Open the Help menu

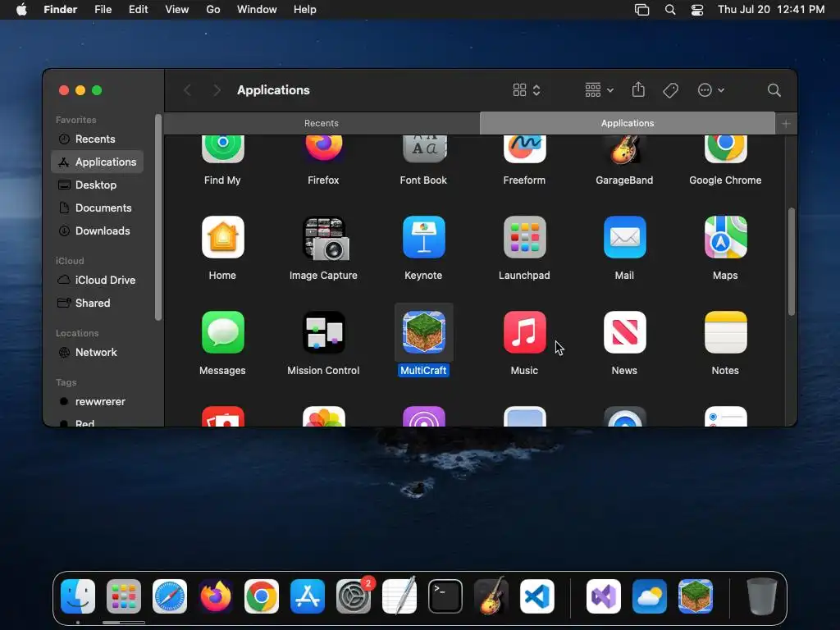(305, 10)
